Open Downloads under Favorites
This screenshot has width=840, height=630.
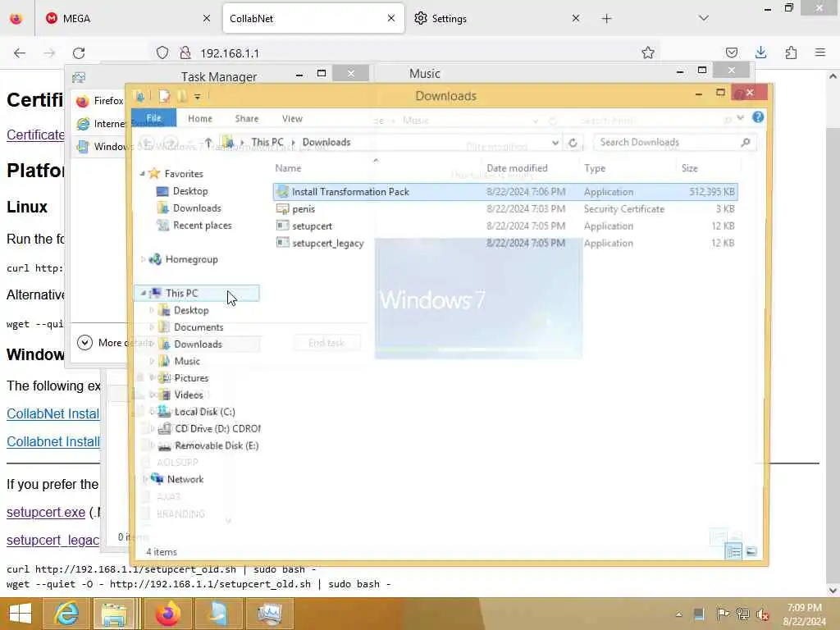[x=197, y=208]
